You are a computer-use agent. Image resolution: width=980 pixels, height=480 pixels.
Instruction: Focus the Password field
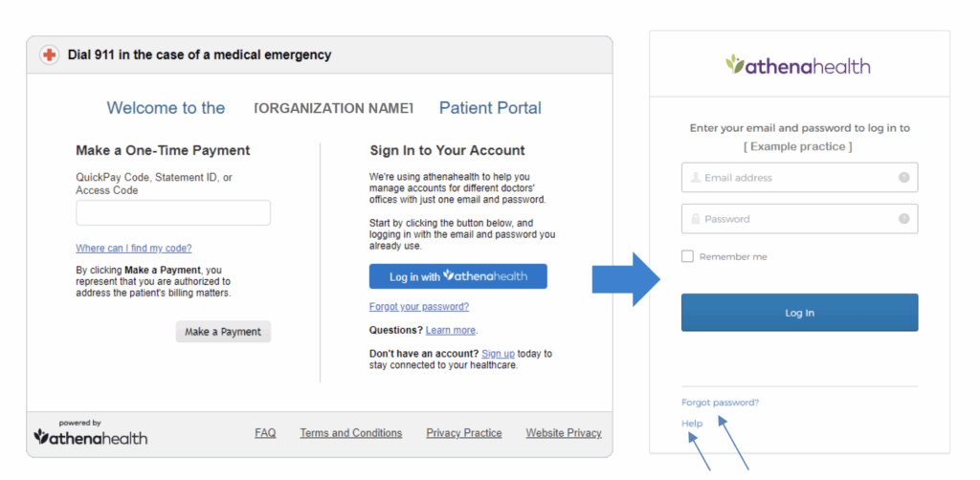(x=799, y=219)
